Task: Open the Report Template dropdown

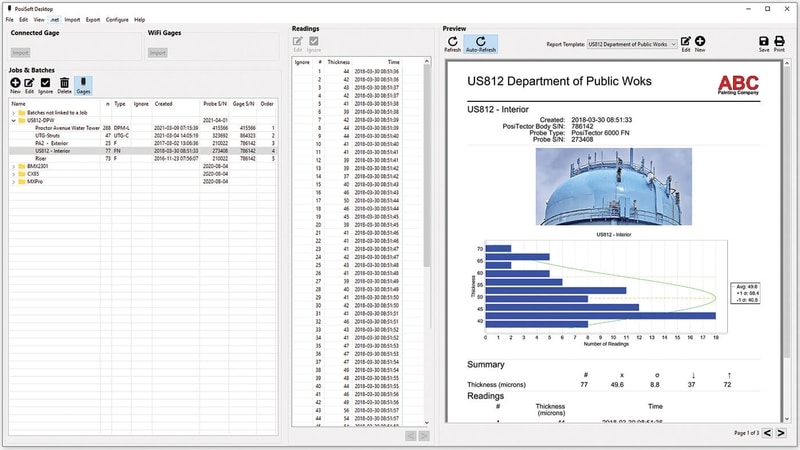Action: point(630,44)
